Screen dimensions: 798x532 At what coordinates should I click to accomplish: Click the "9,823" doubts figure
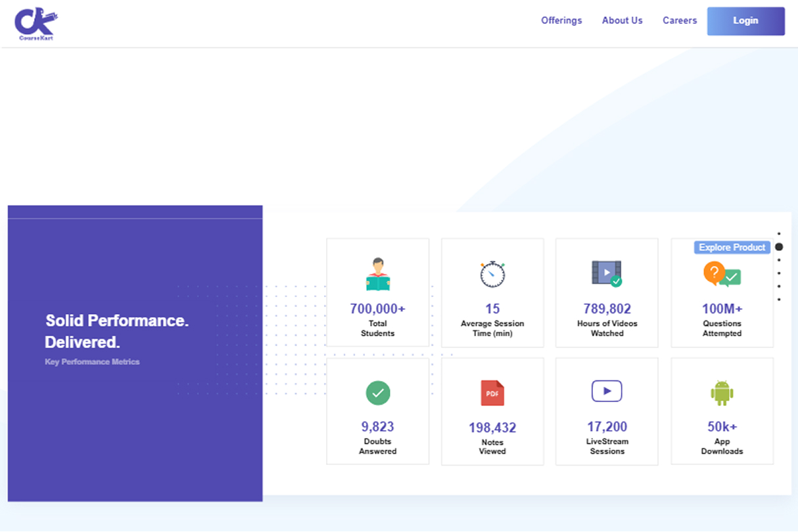pos(378,427)
